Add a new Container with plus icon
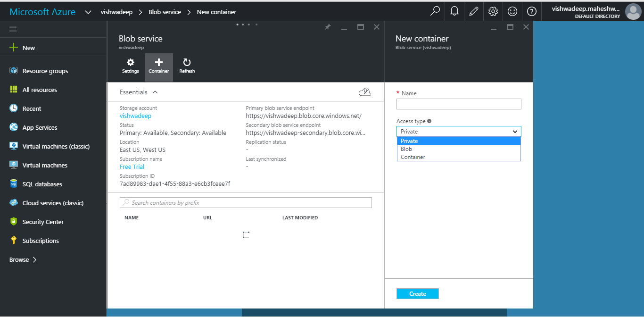This screenshot has height=317, width=644. point(159,67)
